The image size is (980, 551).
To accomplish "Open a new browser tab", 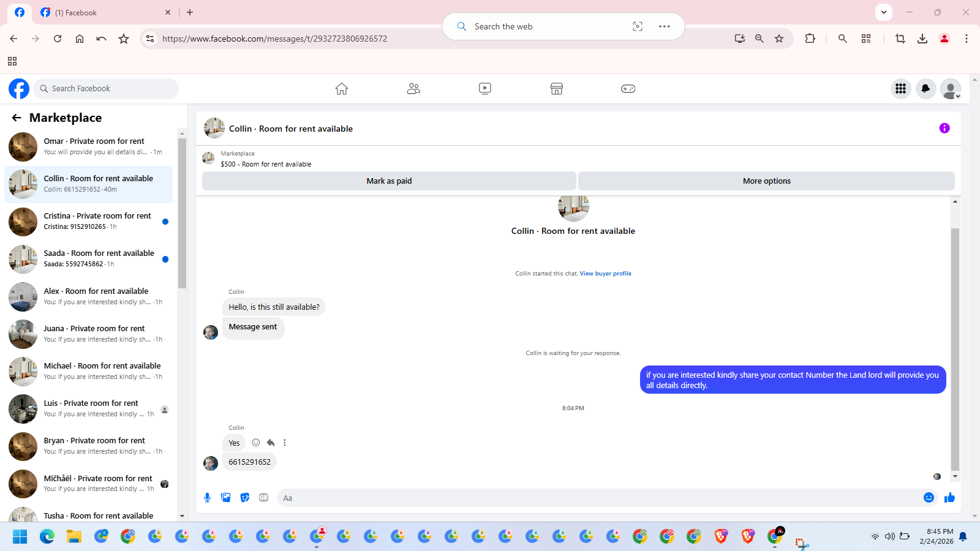I will [x=190, y=12].
